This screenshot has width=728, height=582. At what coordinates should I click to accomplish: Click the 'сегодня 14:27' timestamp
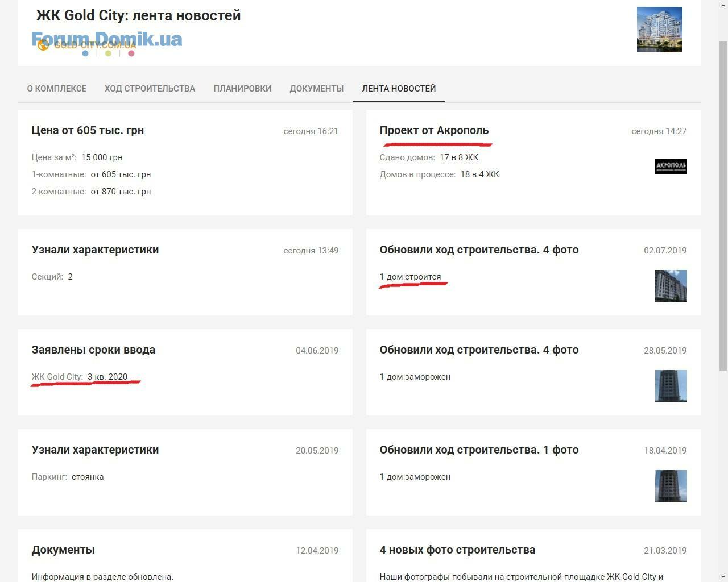coord(659,131)
